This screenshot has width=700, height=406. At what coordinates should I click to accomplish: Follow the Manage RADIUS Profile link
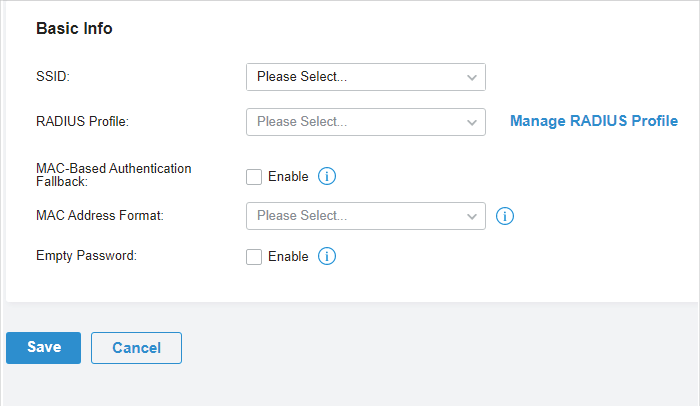pos(594,121)
